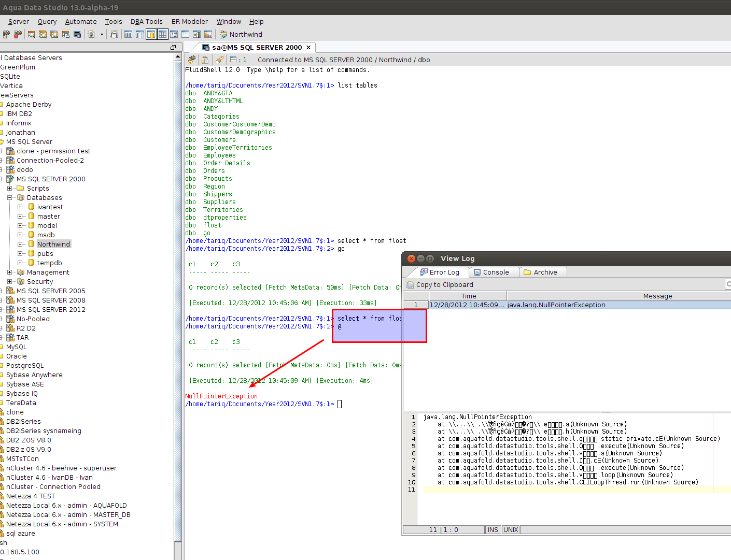This screenshot has height=560, width=731.
Task: Toggle the highlighted grid view toolbar button
Action: tap(162, 34)
